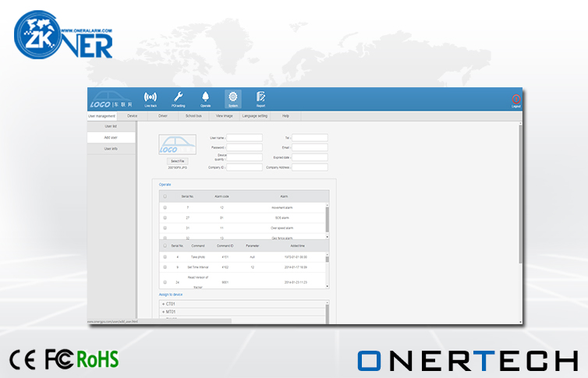Check the Take photo command checkbox
The height and width of the screenshot is (378, 588).
pos(165,257)
